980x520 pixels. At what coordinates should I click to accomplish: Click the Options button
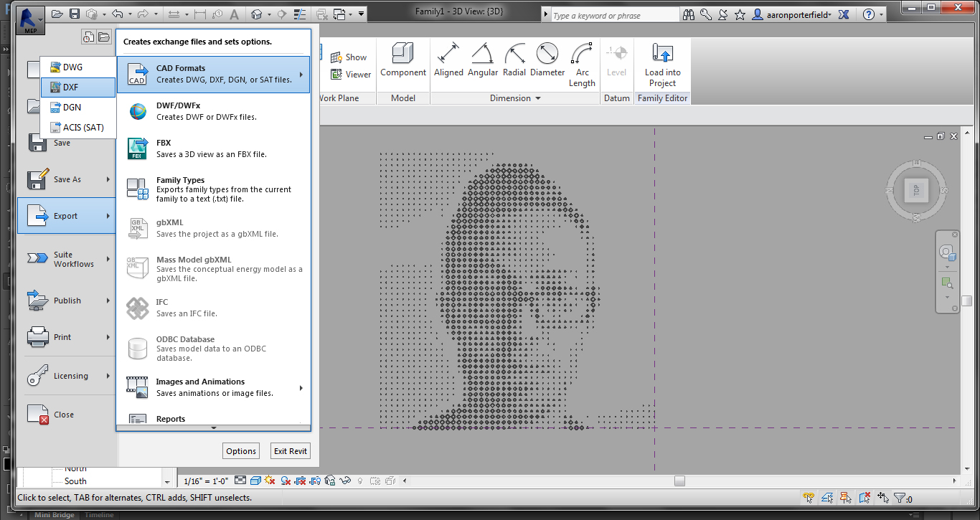(x=241, y=450)
